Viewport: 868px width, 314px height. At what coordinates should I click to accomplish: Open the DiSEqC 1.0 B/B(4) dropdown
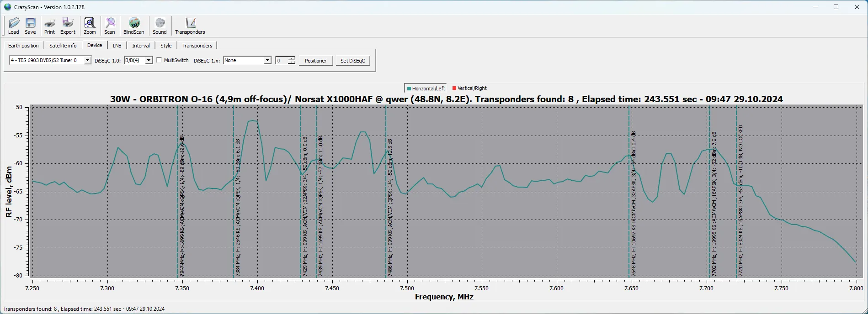(x=149, y=60)
